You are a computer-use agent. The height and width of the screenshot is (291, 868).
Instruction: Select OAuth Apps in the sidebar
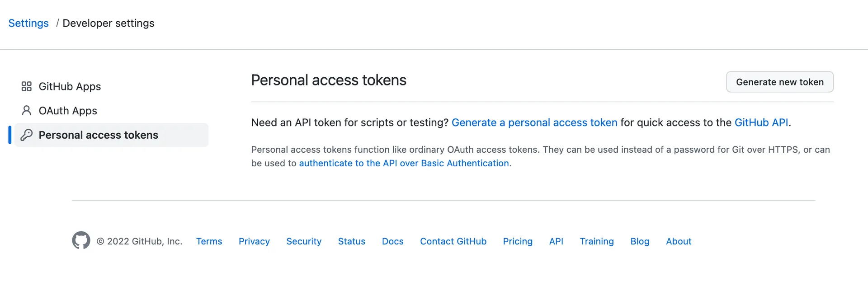pyautogui.click(x=112, y=111)
